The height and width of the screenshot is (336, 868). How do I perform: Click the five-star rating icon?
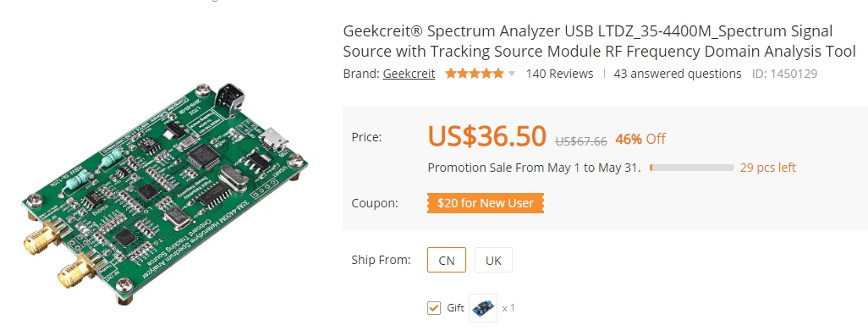pyautogui.click(x=475, y=74)
